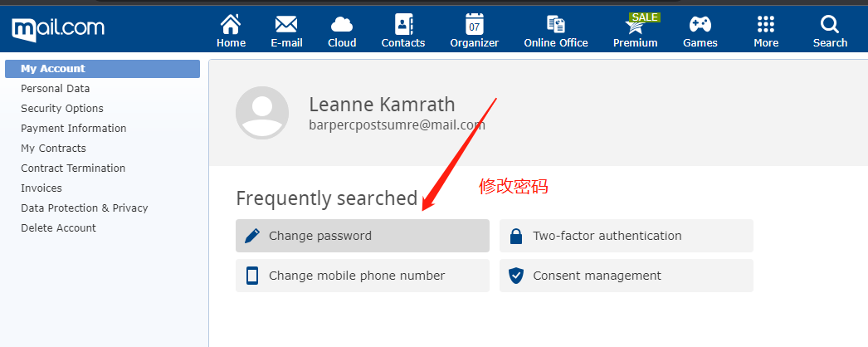
Task: Click the user profile avatar picture
Action: pyautogui.click(x=262, y=113)
